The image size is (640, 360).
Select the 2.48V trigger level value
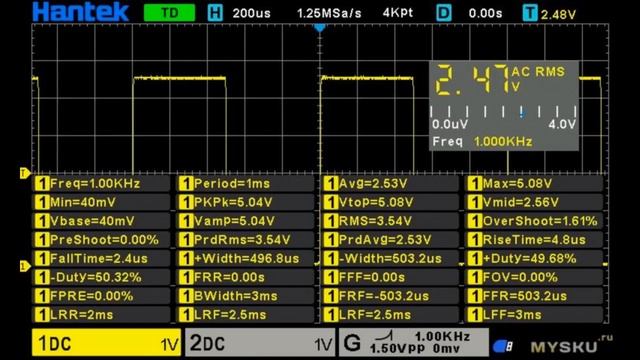(x=558, y=15)
